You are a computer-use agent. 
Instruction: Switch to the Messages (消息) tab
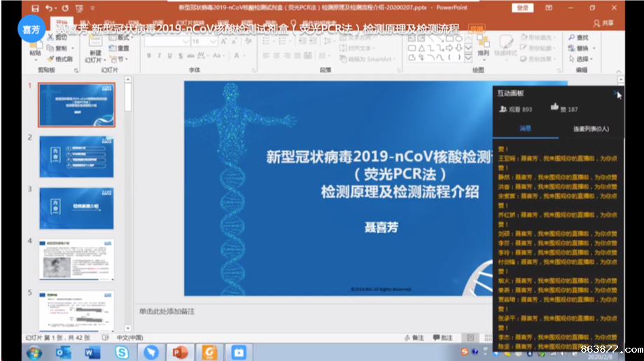pos(525,129)
